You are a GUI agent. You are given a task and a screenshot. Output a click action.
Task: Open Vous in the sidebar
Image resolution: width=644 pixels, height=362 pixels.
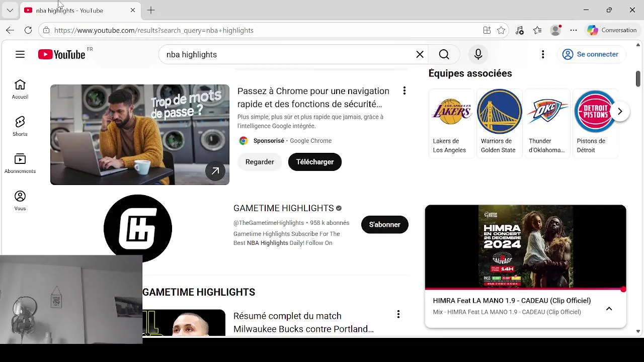coord(20,201)
